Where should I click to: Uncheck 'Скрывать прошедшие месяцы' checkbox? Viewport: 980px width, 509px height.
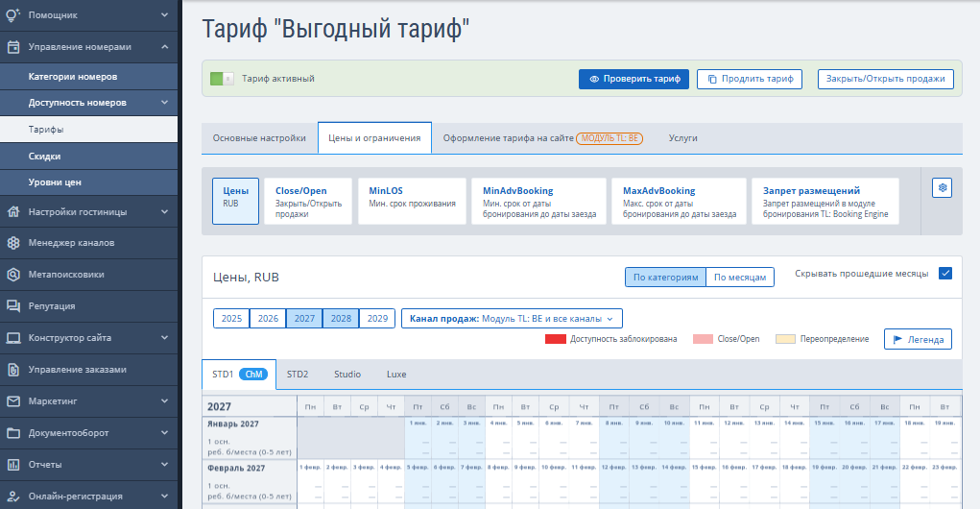944,274
